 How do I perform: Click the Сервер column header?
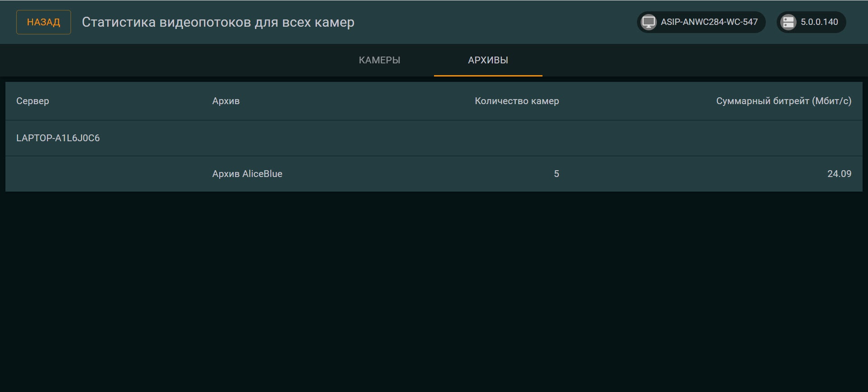(33, 101)
